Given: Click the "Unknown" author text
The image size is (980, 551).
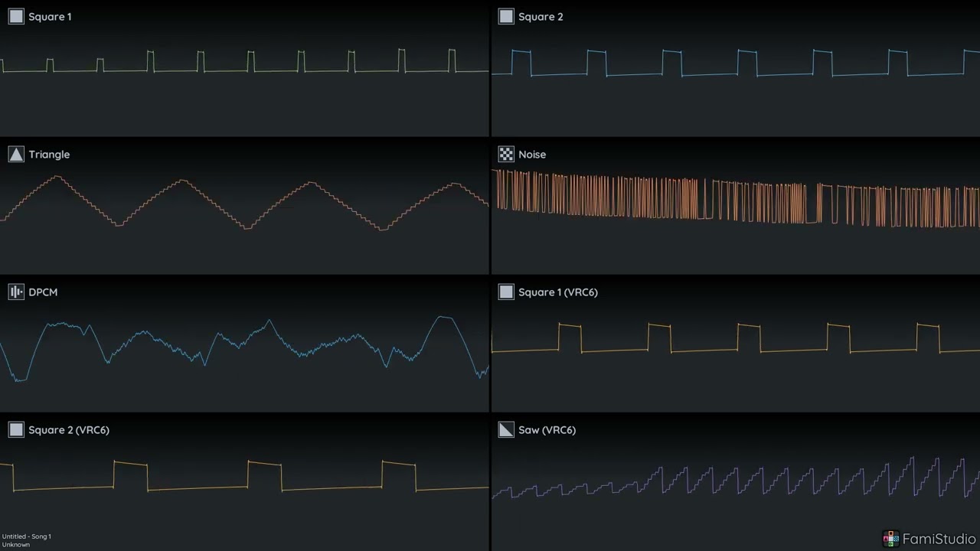Looking at the screenshot, I should 16,544.
